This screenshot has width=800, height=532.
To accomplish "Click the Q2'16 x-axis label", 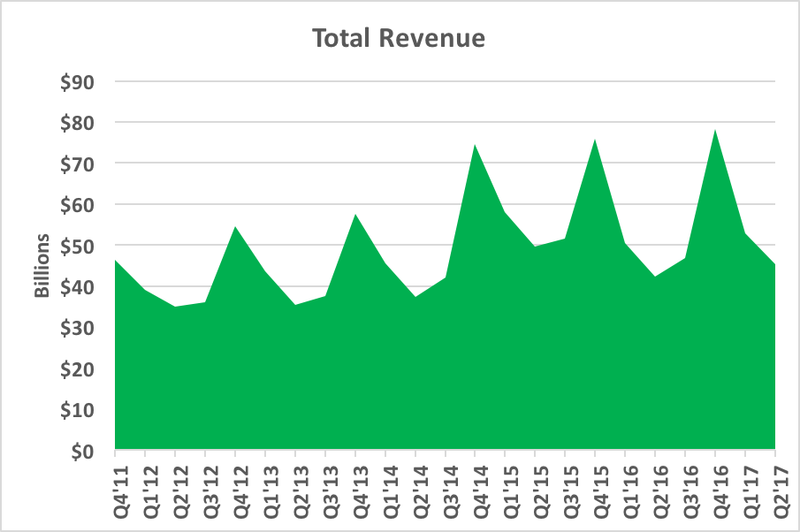I will point(656,483).
